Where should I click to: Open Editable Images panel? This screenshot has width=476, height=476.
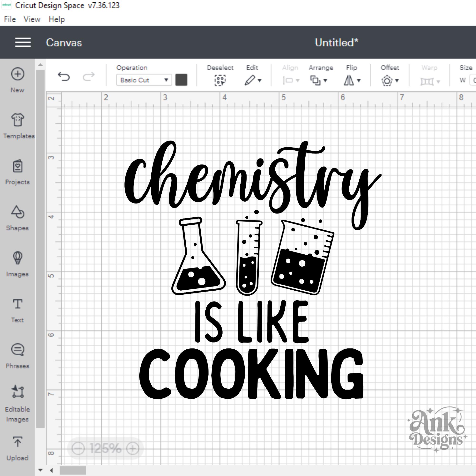tap(17, 404)
